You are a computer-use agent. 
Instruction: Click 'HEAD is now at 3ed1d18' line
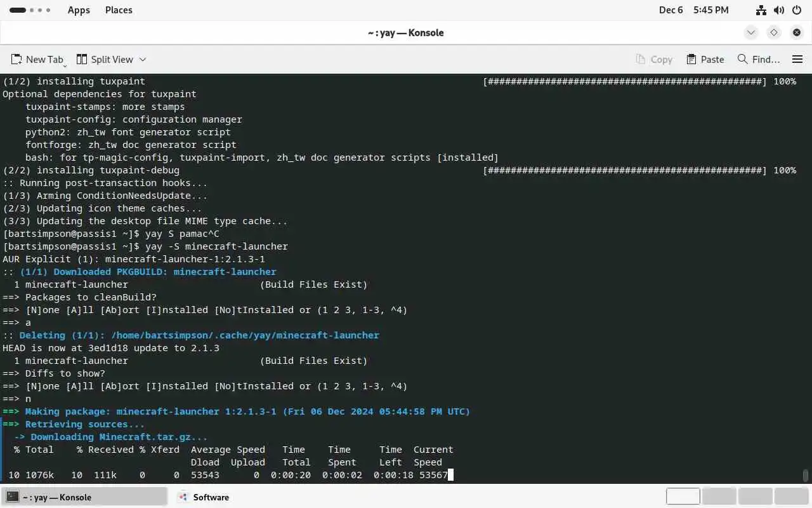click(x=111, y=348)
